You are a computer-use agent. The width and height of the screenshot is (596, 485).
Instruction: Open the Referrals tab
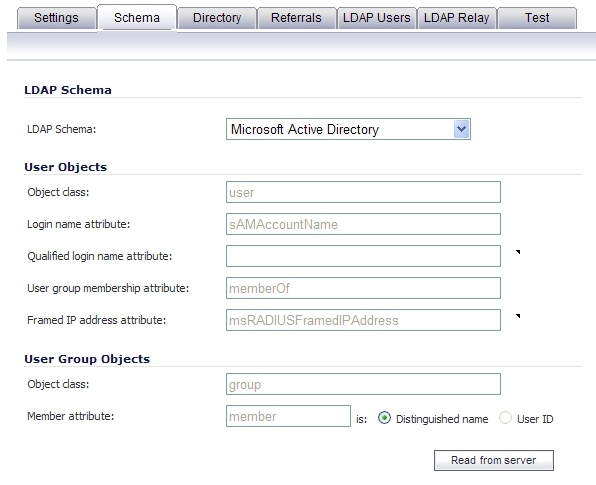[x=296, y=18]
